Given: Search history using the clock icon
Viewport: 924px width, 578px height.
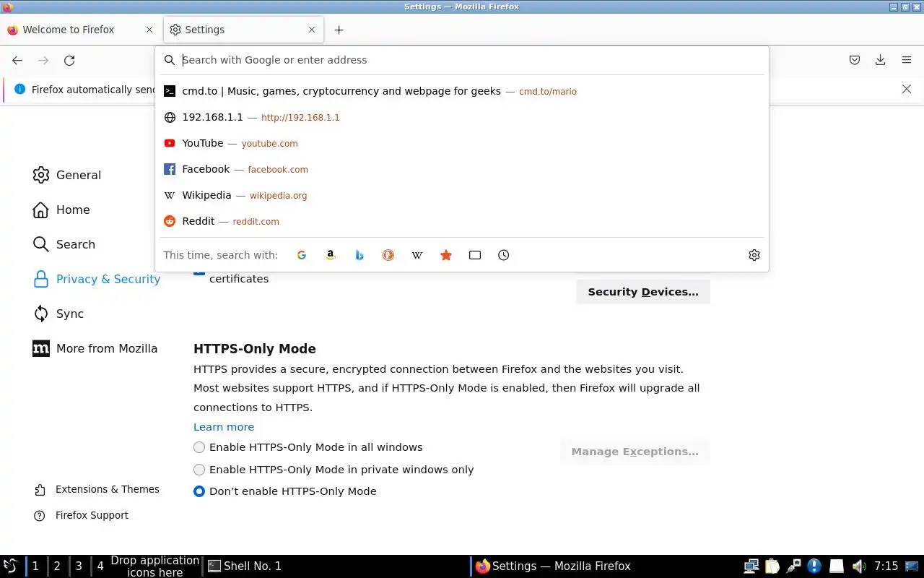Looking at the screenshot, I should coord(504,255).
